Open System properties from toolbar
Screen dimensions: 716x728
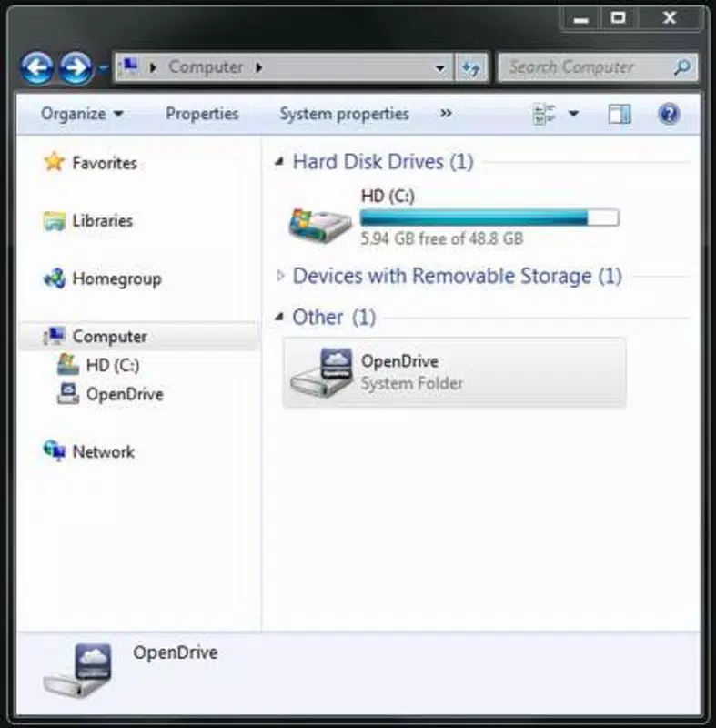[344, 114]
